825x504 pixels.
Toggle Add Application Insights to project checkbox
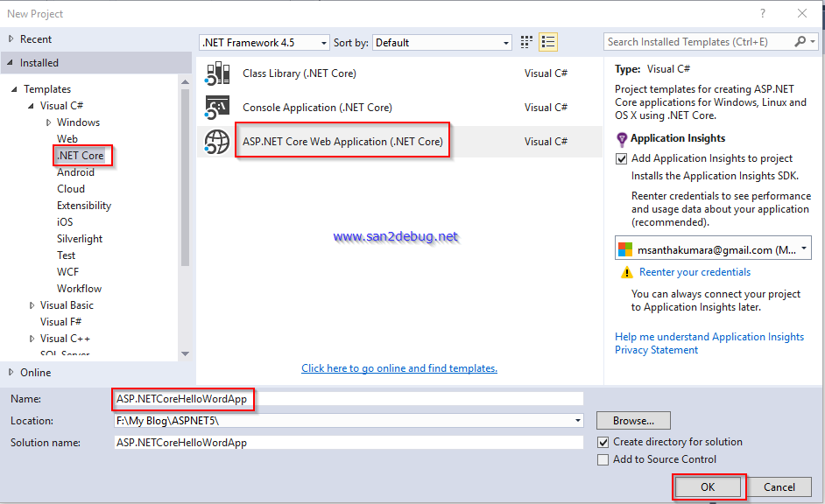click(622, 158)
